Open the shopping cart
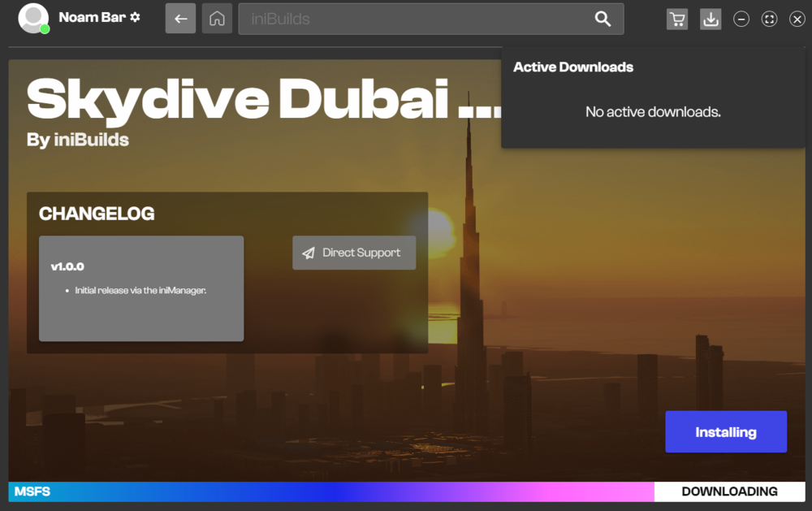Screen dimensions: 812x511 (676, 19)
